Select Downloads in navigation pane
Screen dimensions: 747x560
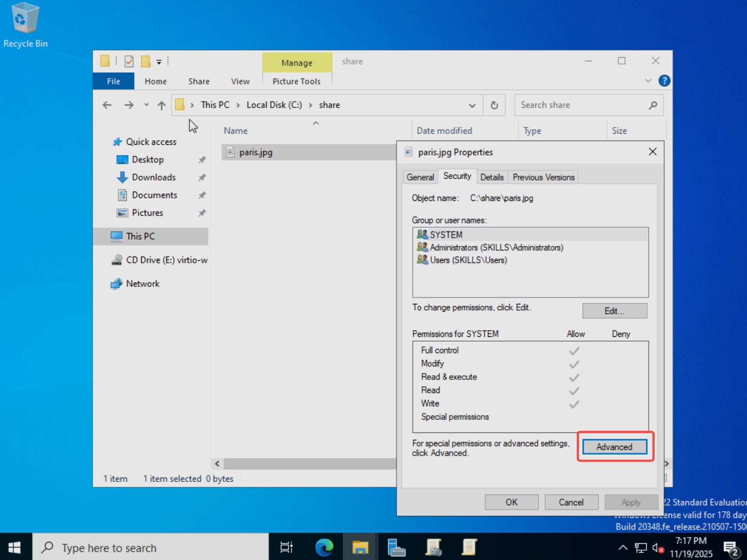click(154, 177)
